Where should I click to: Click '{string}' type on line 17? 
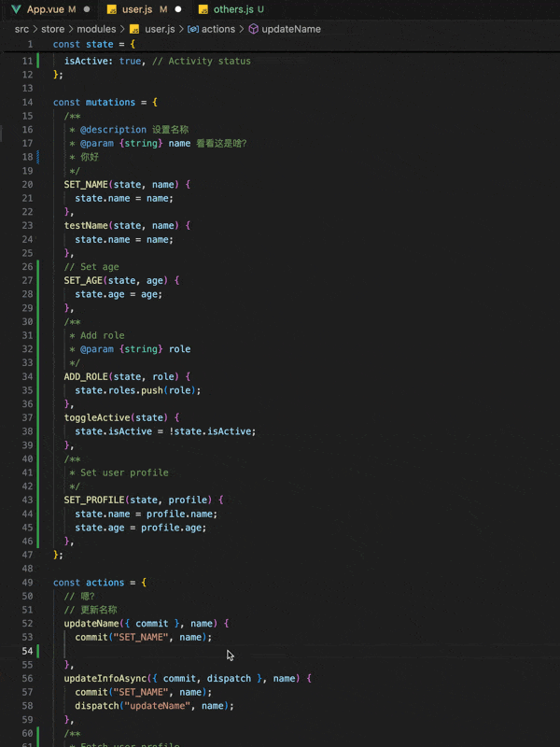141,143
